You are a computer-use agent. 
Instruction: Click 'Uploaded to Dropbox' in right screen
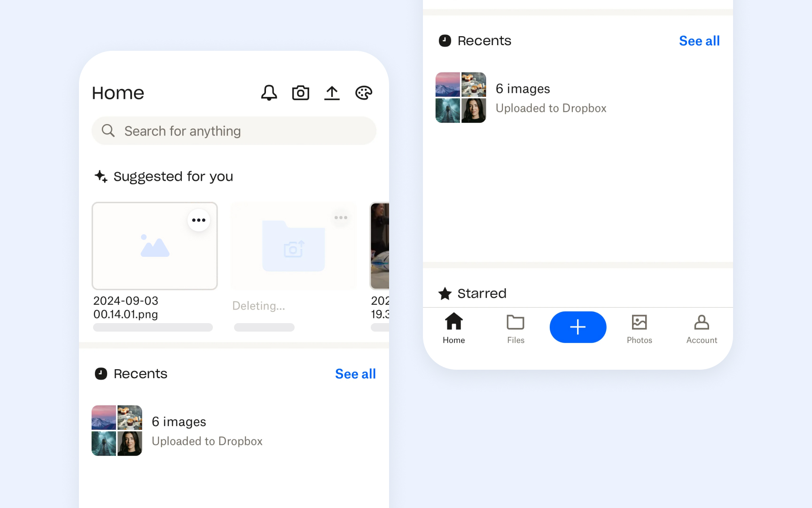pos(551,108)
